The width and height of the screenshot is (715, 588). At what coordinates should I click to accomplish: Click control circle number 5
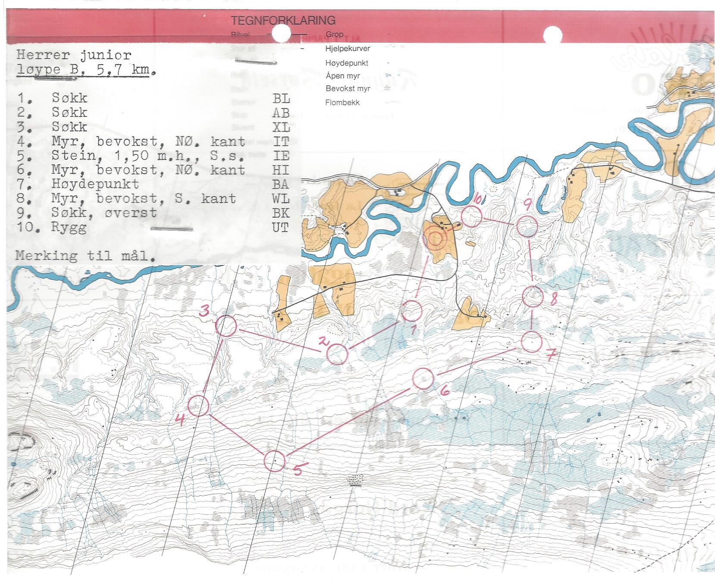(275, 461)
